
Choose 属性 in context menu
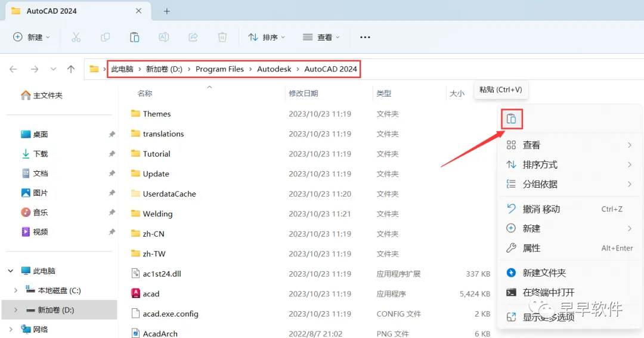[569, 248]
